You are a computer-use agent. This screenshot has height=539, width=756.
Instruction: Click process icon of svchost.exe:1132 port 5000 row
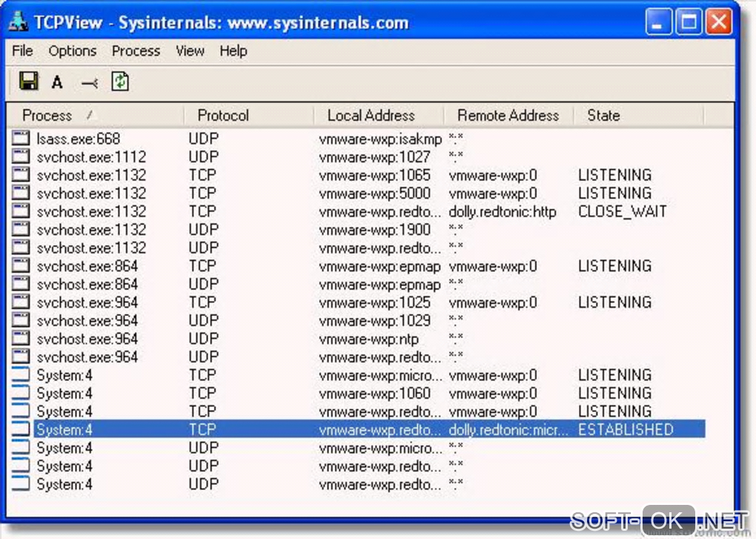tap(21, 193)
